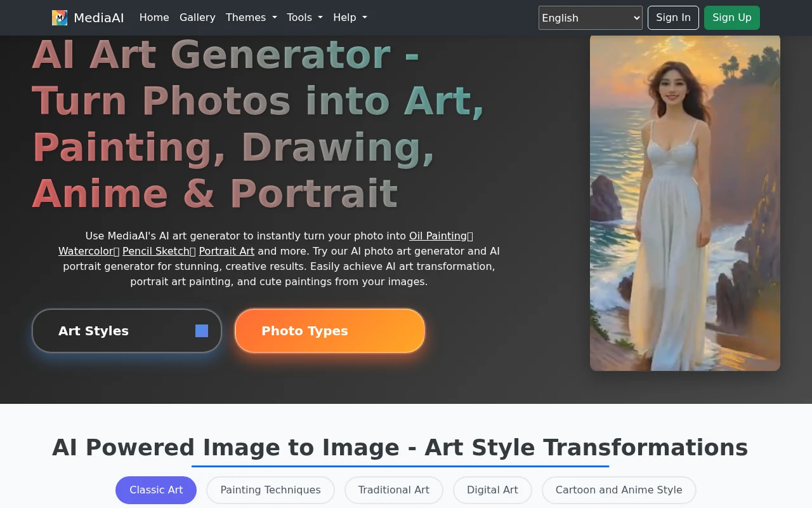Click the Sign In button
Image resolution: width=812 pixels, height=508 pixels.
pos(673,18)
